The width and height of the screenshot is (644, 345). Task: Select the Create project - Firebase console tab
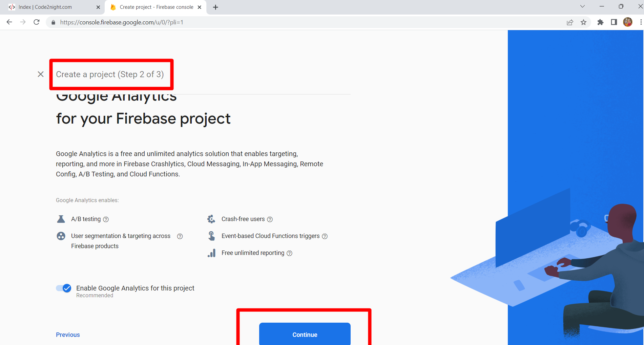coord(156,7)
